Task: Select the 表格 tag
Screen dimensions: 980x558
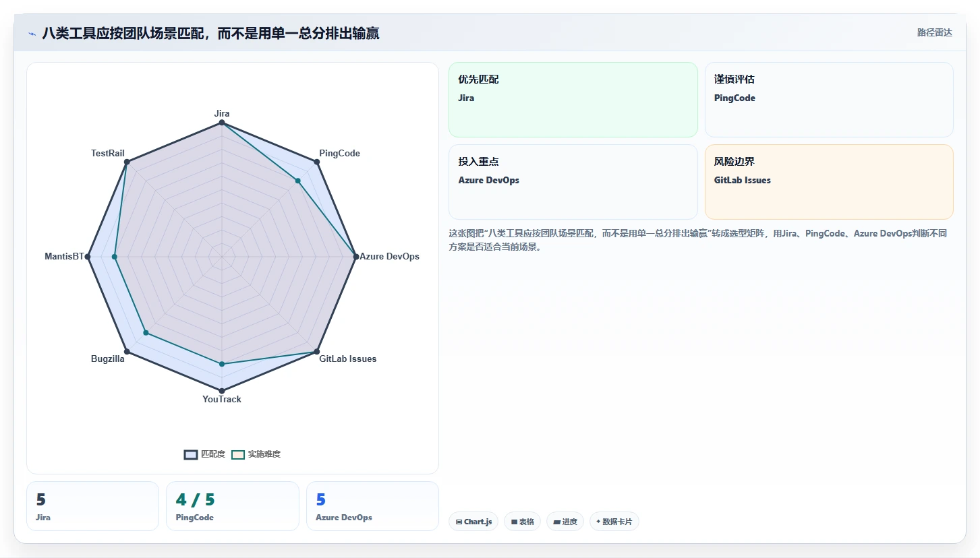Action: coord(522,522)
